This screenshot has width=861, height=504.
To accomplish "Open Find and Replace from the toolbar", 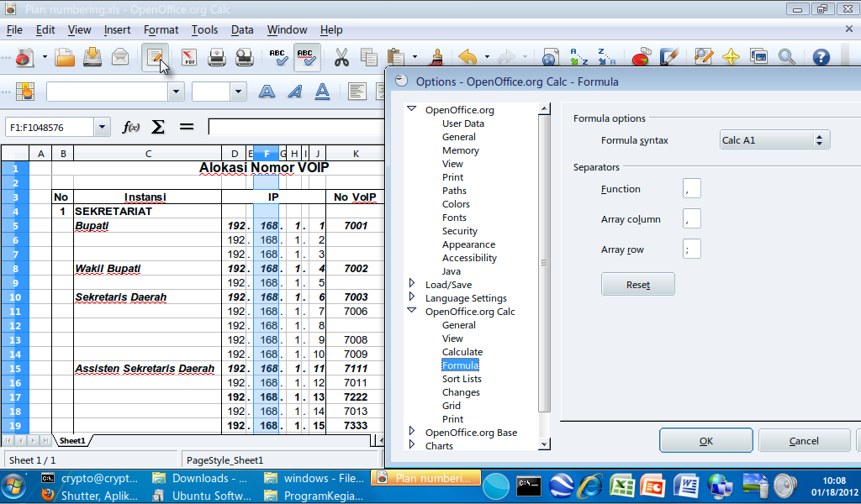I will point(705,56).
